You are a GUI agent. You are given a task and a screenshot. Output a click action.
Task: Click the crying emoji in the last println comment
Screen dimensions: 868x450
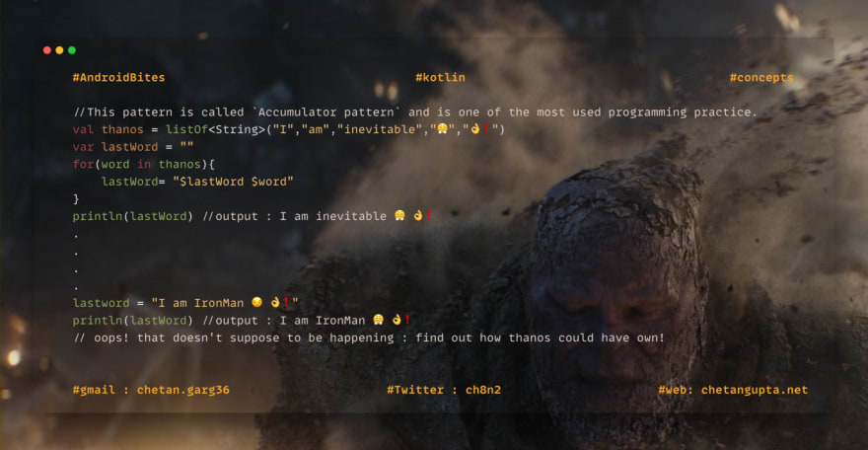coord(378,320)
